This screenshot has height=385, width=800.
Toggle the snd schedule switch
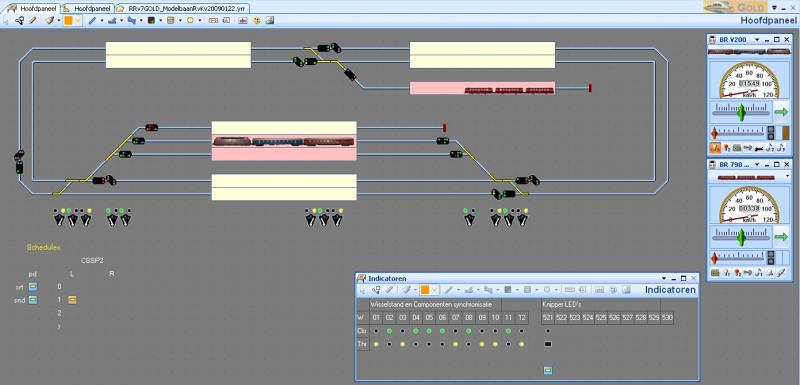[x=33, y=300]
